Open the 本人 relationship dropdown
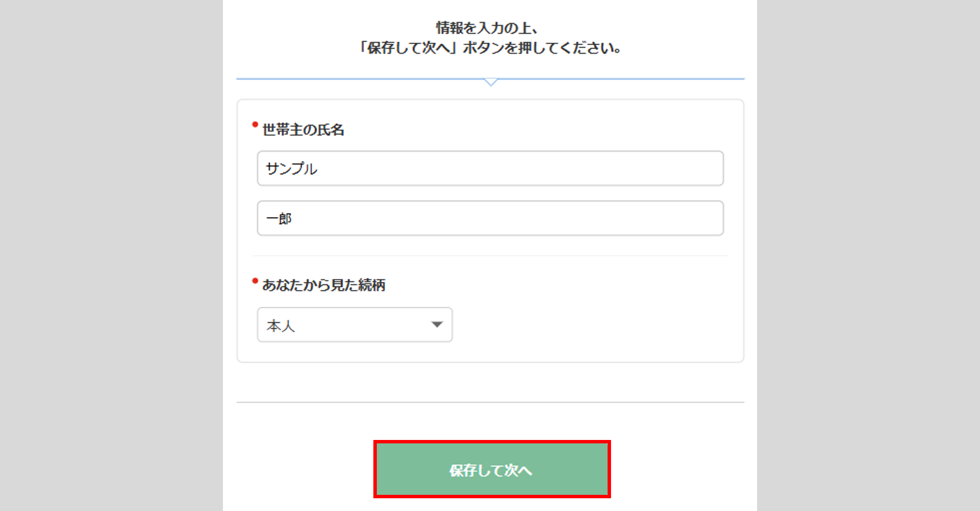Screen dimensions: 980x511 354,324
